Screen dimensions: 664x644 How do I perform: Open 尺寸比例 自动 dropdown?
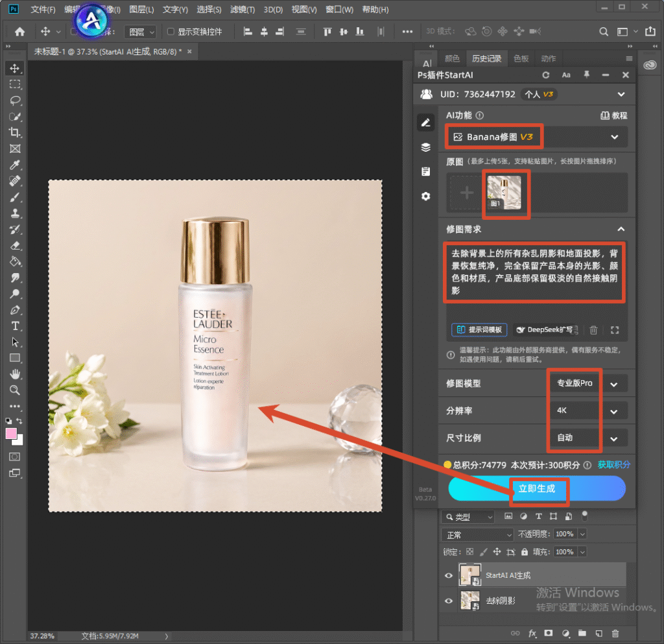(589, 438)
